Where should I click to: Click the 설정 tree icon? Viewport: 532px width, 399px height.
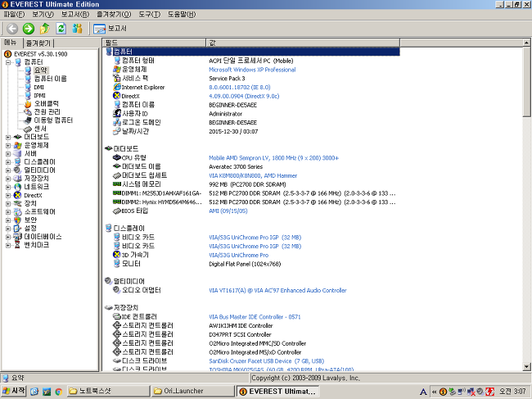coord(18,229)
